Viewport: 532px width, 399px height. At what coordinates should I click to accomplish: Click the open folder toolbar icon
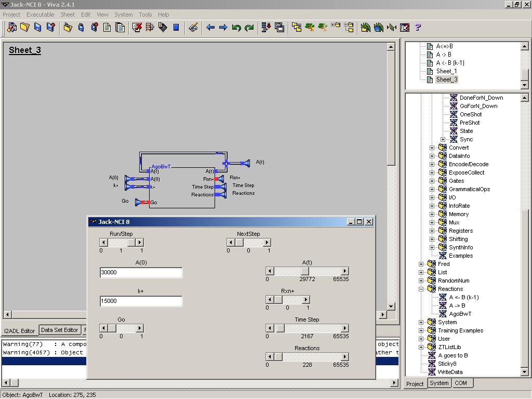(25, 27)
